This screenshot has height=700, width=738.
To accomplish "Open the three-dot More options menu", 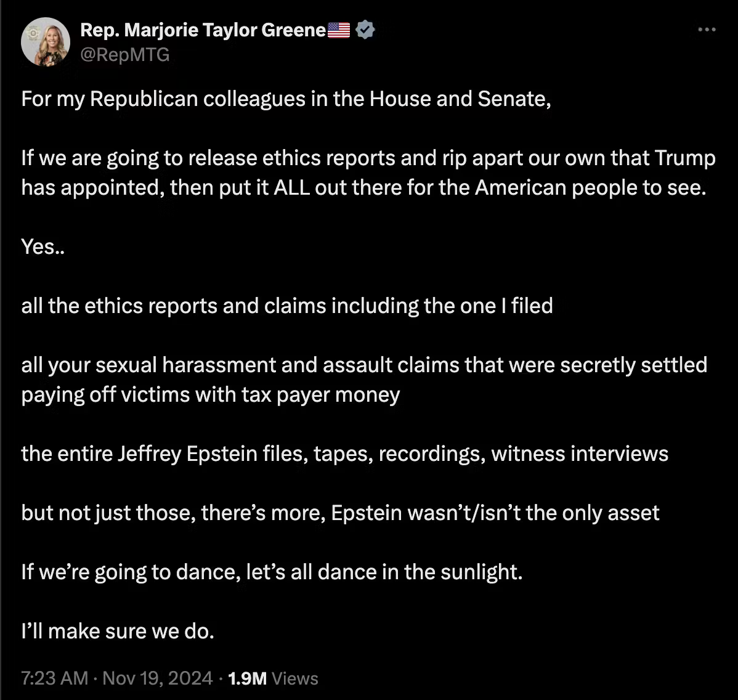I will point(707,30).
